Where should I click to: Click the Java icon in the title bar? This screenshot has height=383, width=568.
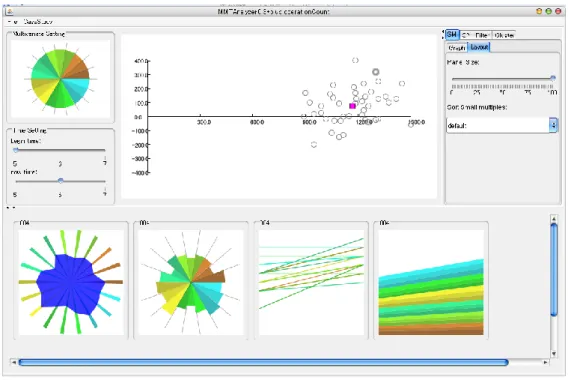pos(10,12)
